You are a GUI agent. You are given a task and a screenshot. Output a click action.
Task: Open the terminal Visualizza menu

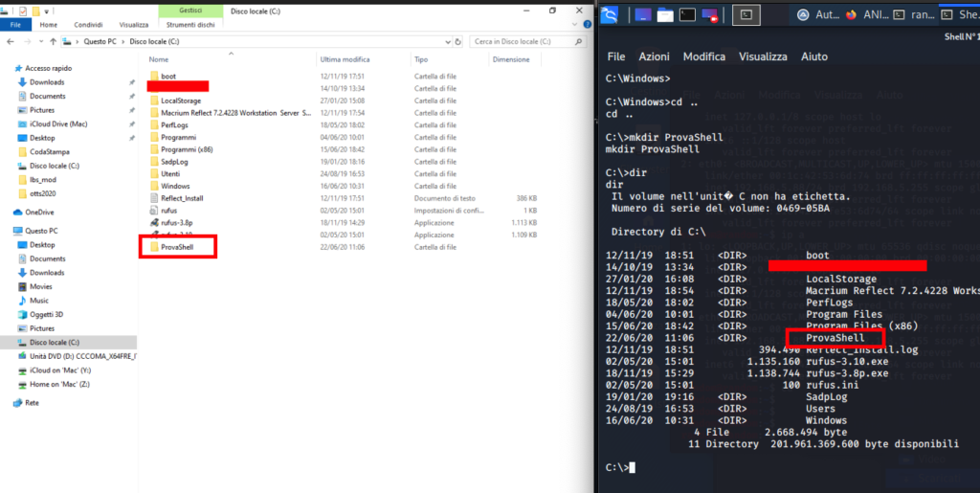763,56
